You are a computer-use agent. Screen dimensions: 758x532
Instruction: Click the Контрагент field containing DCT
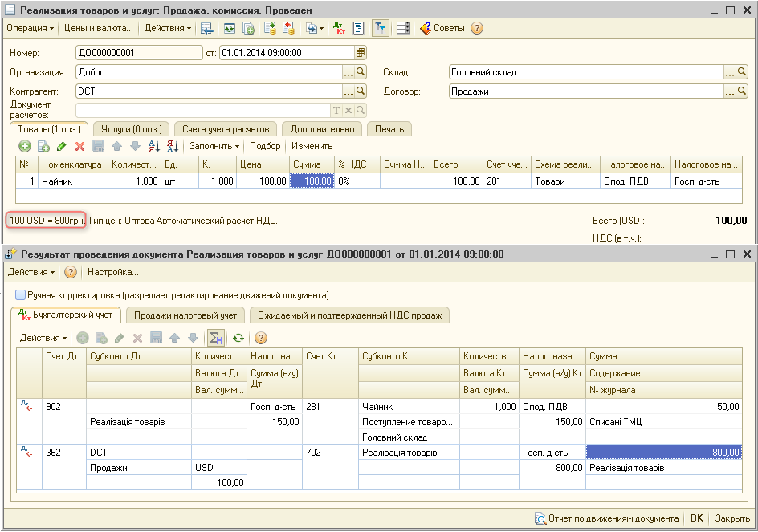pyautogui.click(x=210, y=91)
